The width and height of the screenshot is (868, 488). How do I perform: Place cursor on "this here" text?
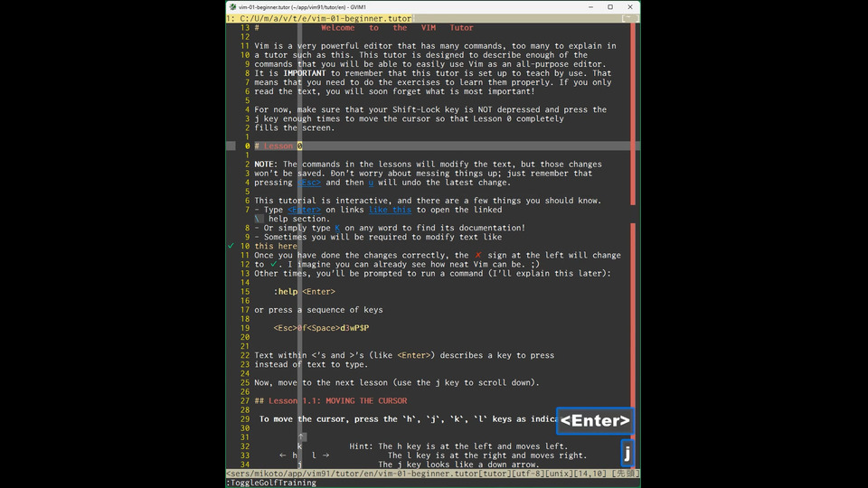click(276, 246)
